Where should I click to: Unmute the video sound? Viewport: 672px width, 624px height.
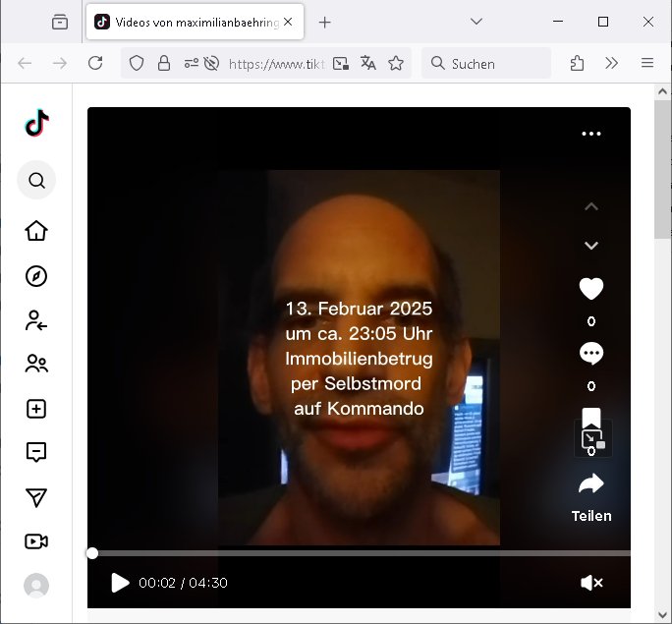590,583
